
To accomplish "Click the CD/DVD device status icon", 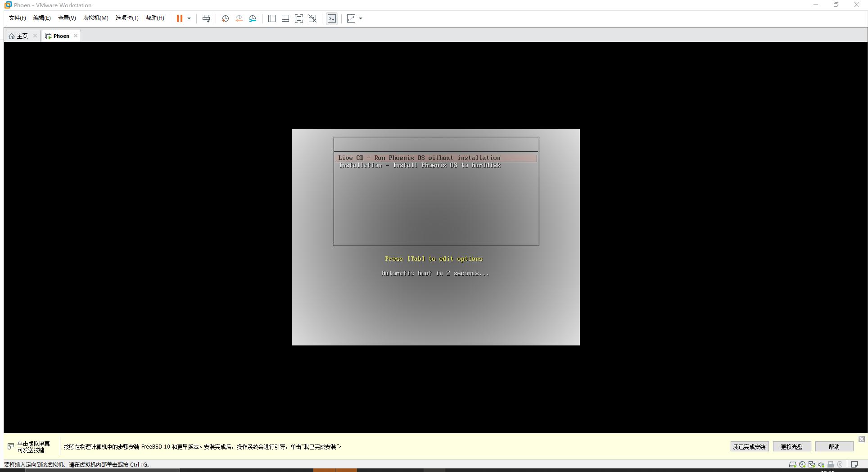I will pos(802,464).
